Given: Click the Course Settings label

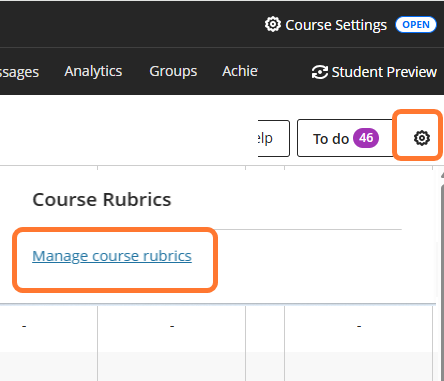Looking at the screenshot, I should 336,25.
